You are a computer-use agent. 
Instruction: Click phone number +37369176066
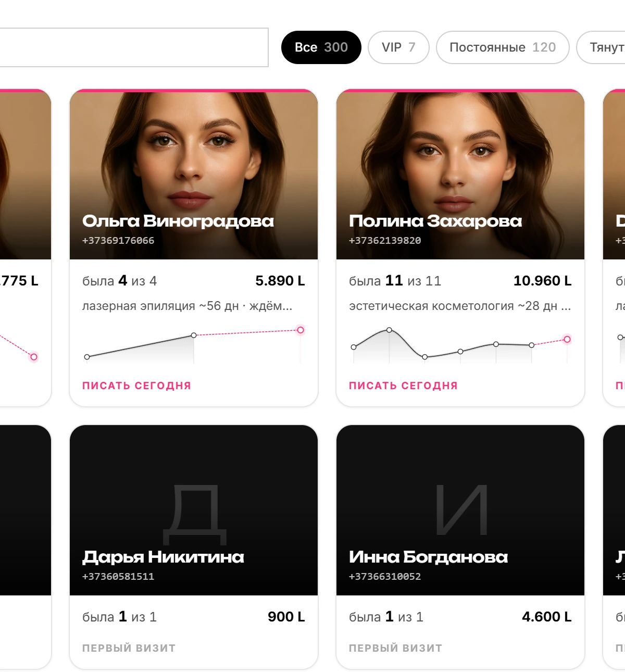click(118, 241)
